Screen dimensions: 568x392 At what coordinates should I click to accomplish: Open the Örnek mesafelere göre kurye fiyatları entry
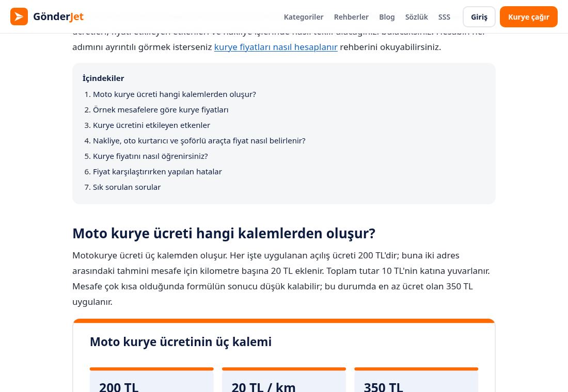coord(161,110)
